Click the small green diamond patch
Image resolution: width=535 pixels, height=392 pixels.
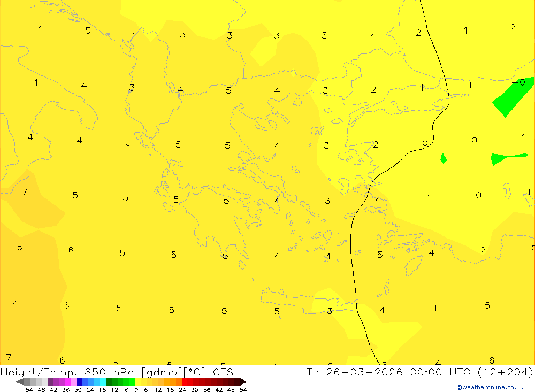(444, 158)
